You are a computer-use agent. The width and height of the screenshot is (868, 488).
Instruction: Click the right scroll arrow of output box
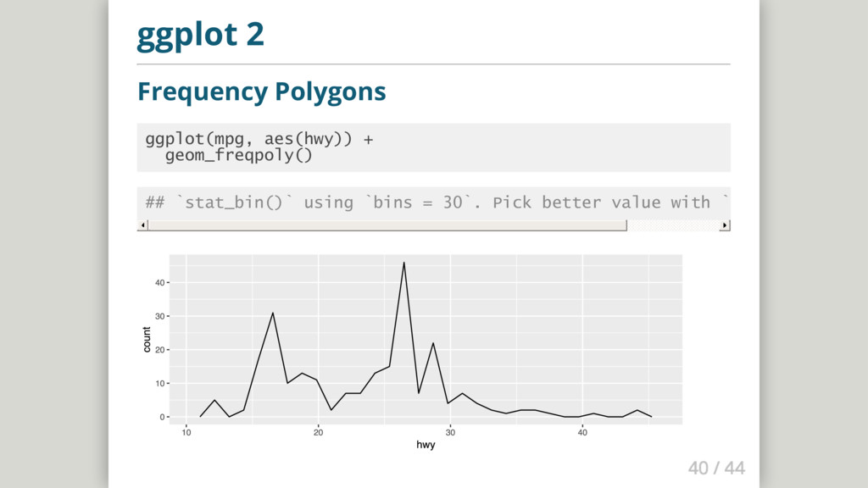[725, 225]
